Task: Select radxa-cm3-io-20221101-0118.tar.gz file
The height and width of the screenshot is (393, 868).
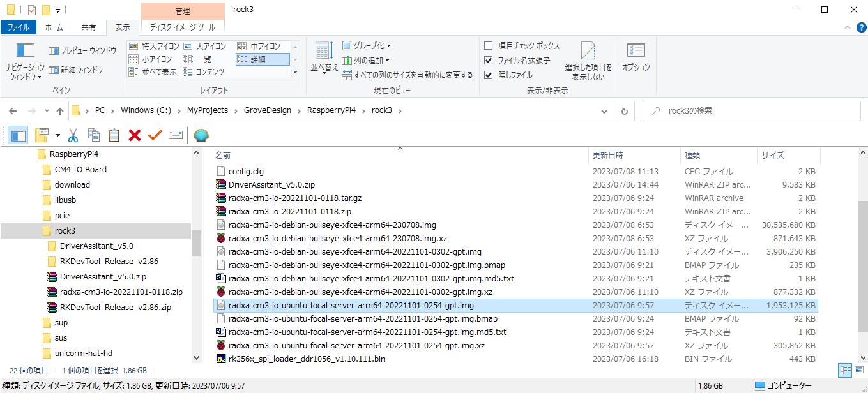Action: point(294,198)
